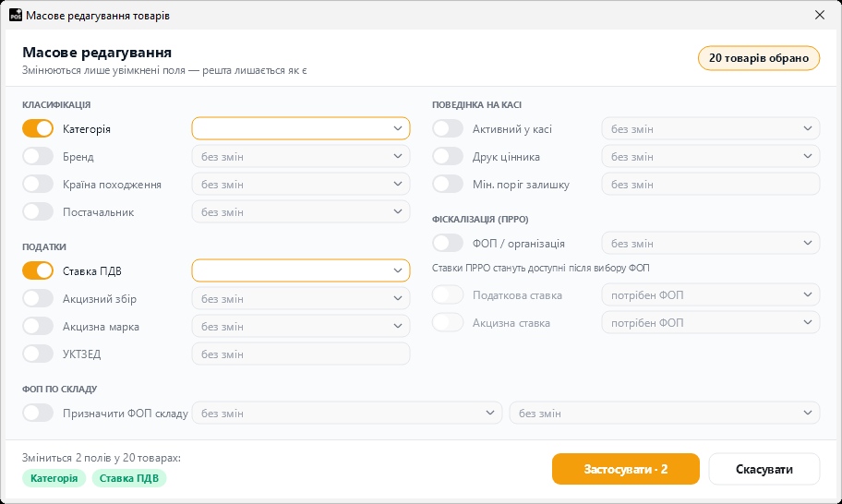The width and height of the screenshot is (842, 504).
Task: Open the ФОП / організація dropdown
Action: pyautogui.click(x=711, y=243)
